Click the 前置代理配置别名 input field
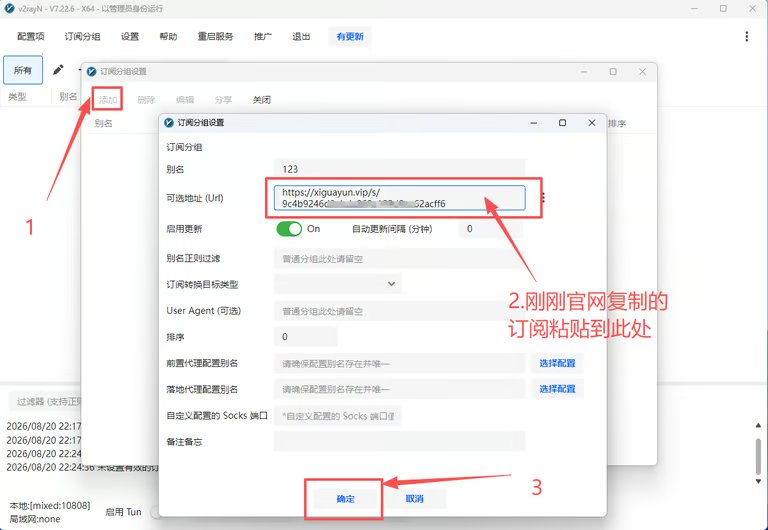Image resolution: width=768 pixels, height=530 pixels. coord(400,363)
